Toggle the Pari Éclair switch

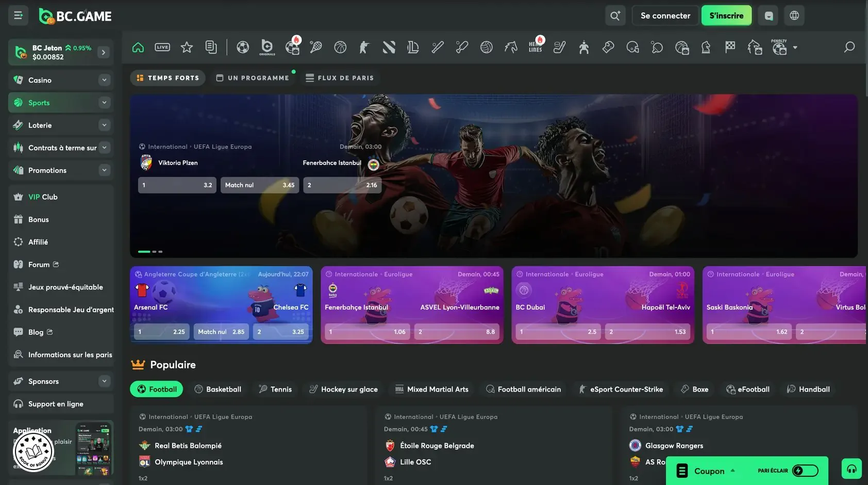tap(805, 471)
